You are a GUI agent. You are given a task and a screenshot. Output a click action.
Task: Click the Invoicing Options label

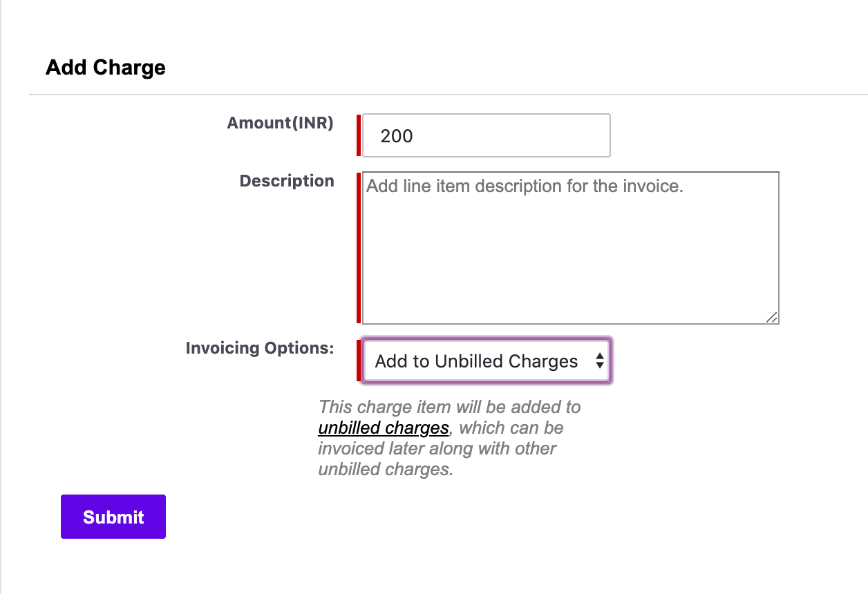(x=260, y=348)
